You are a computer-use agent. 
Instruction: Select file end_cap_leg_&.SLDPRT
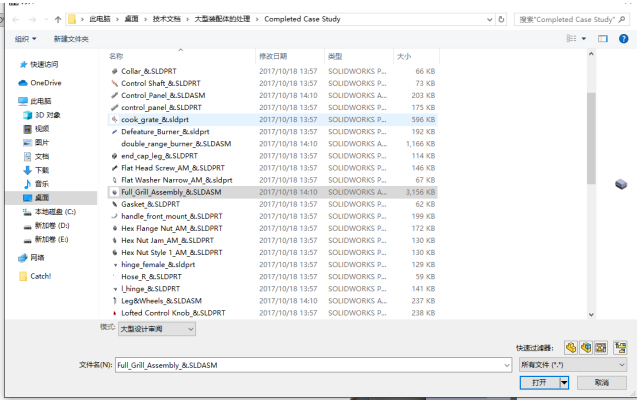point(159,156)
